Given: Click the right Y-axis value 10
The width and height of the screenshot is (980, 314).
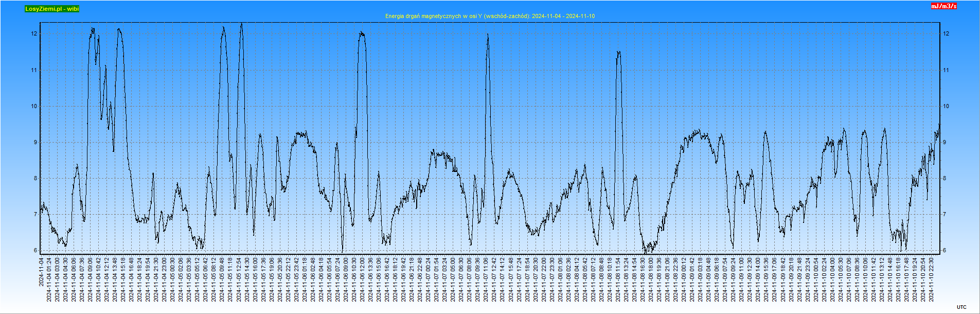Looking at the screenshot, I should click(x=946, y=107).
